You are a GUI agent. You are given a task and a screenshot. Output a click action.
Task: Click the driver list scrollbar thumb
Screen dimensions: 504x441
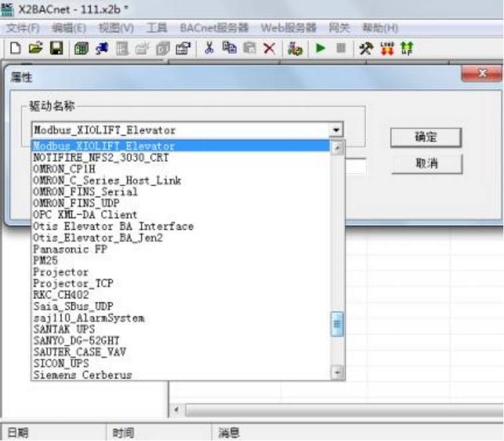pyautogui.click(x=337, y=324)
